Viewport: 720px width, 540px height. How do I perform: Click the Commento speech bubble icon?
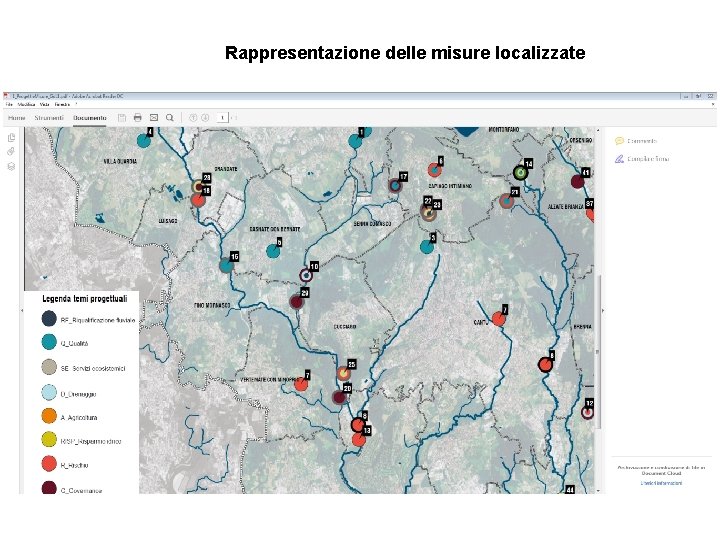pyautogui.click(x=619, y=141)
